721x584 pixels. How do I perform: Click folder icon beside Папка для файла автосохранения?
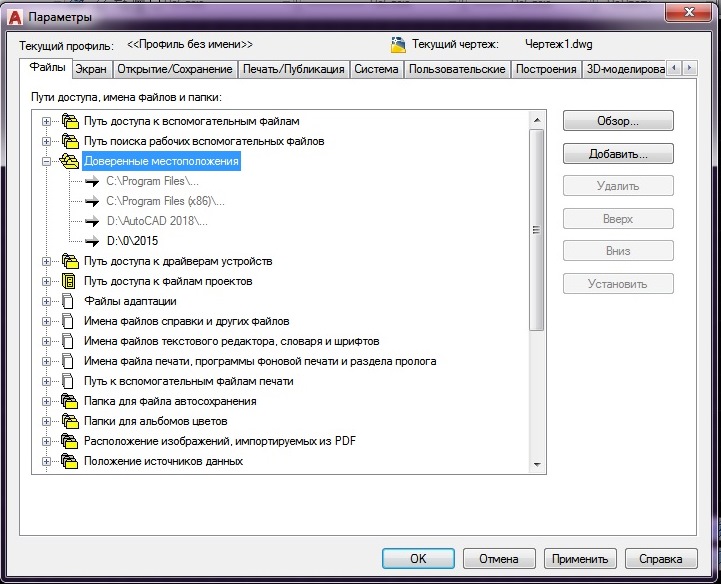click(x=69, y=401)
